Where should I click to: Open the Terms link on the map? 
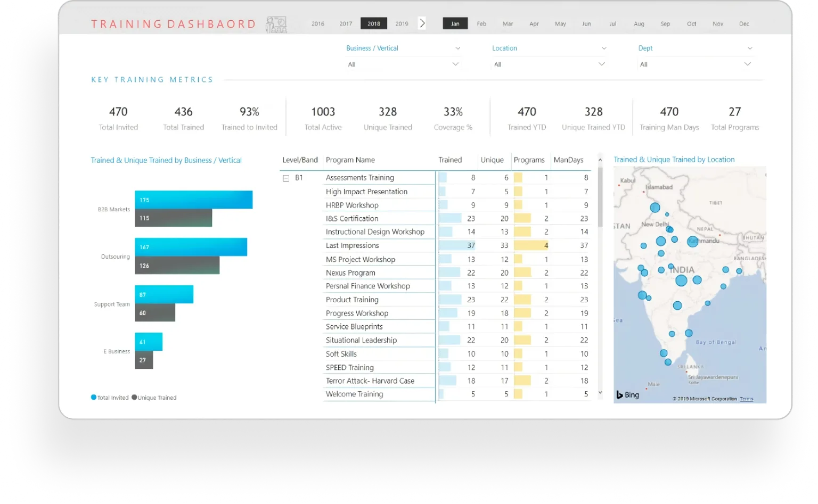tap(746, 399)
